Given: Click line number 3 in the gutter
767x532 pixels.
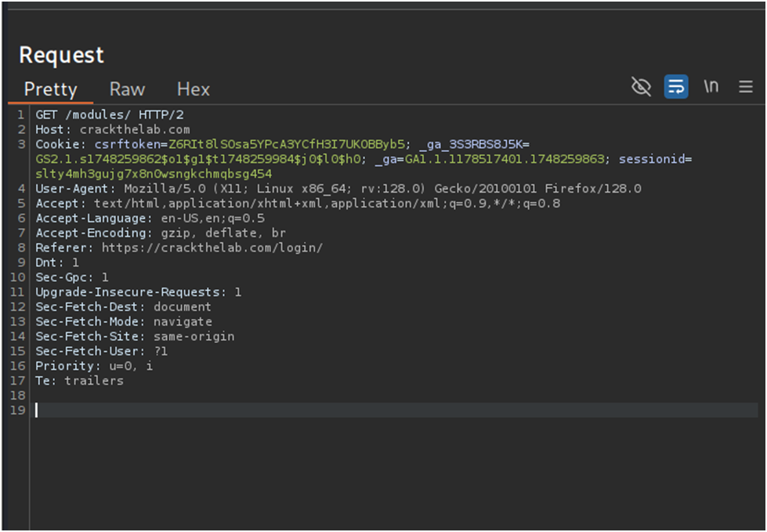Looking at the screenshot, I should (x=20, y=144).
